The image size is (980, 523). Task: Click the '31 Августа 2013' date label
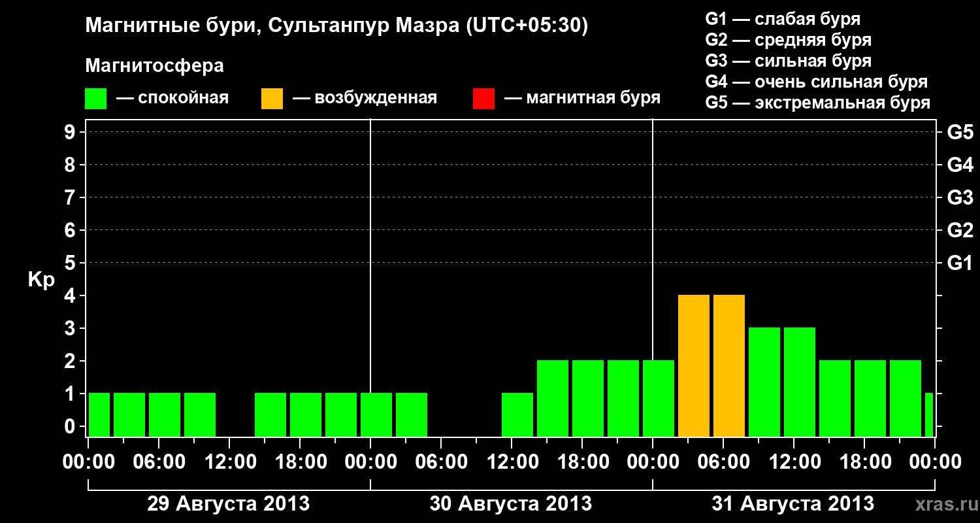pyautogui.click(x=793, y=504)
